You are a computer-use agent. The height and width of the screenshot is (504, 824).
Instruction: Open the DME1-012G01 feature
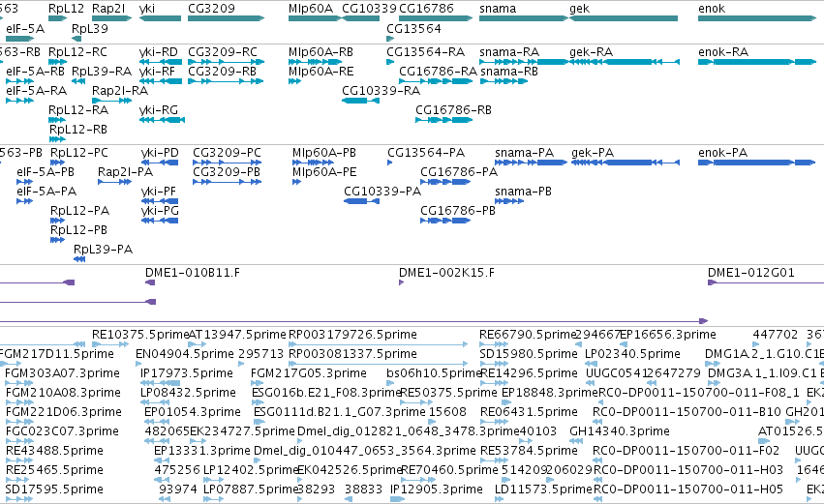(766, 283)
